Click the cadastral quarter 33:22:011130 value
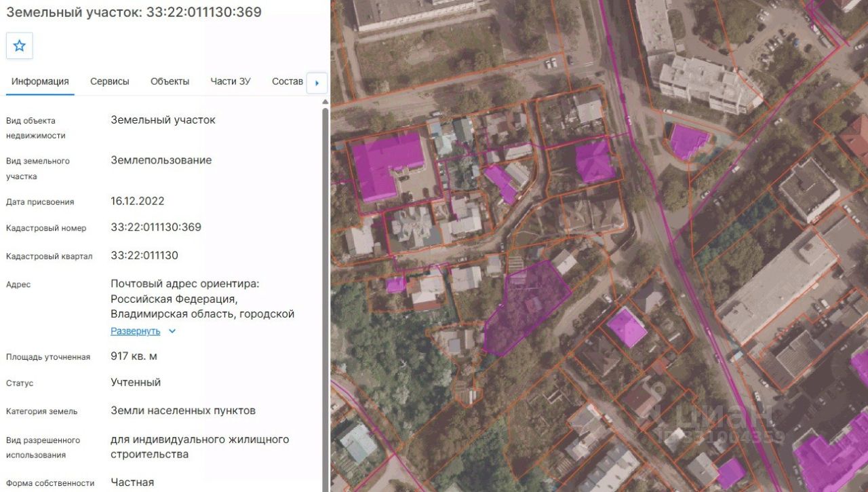This screenshot has width=868, height=492. click(144, 256)
